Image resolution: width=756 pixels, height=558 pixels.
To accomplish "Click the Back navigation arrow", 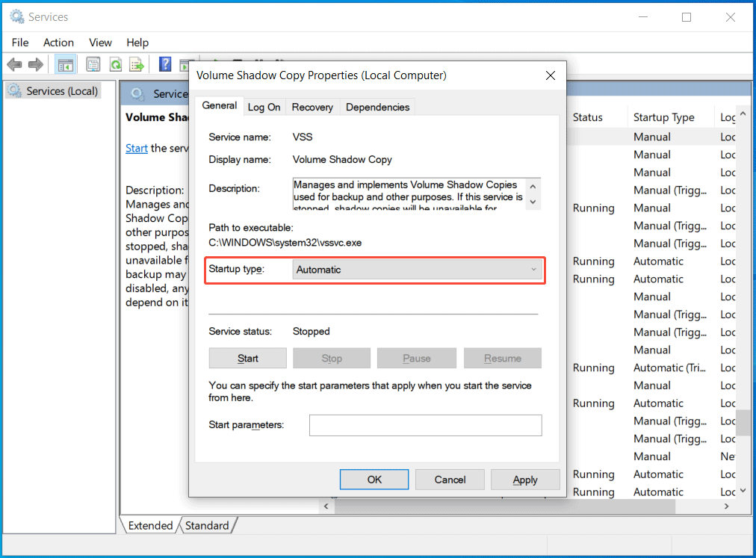I will point(13,64).
